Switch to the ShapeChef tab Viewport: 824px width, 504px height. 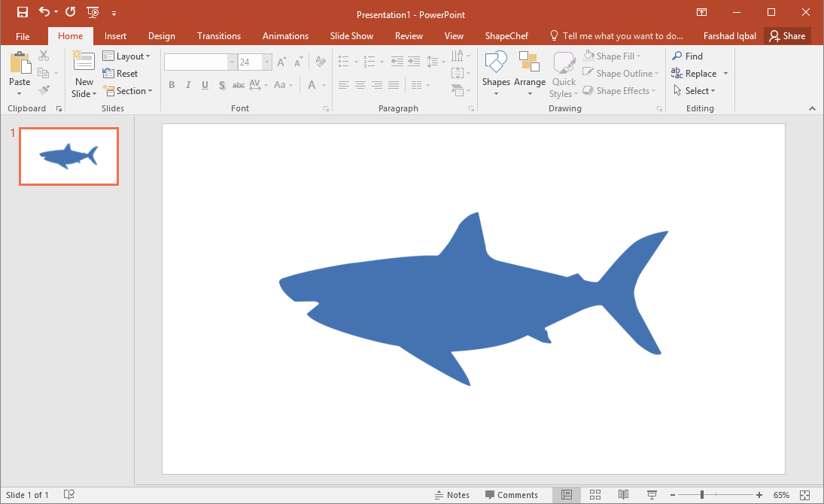[x=506, y=36]
